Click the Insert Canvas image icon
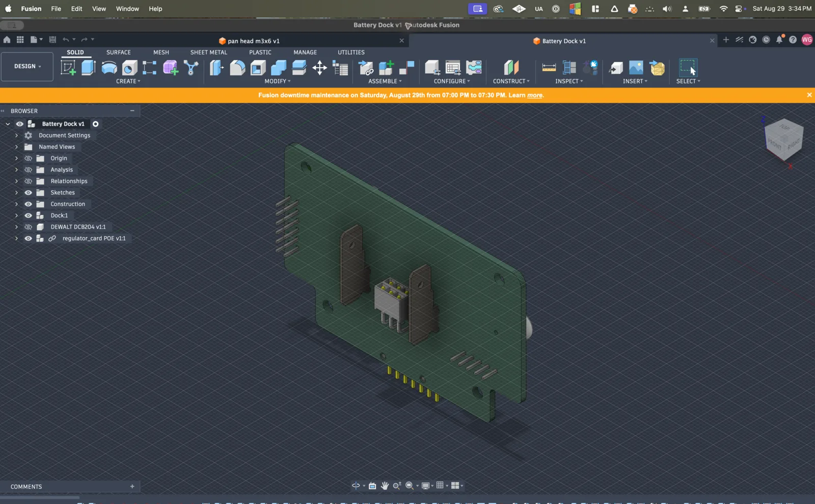This screenshot has height=504, width=815. (x=636, y=68)
